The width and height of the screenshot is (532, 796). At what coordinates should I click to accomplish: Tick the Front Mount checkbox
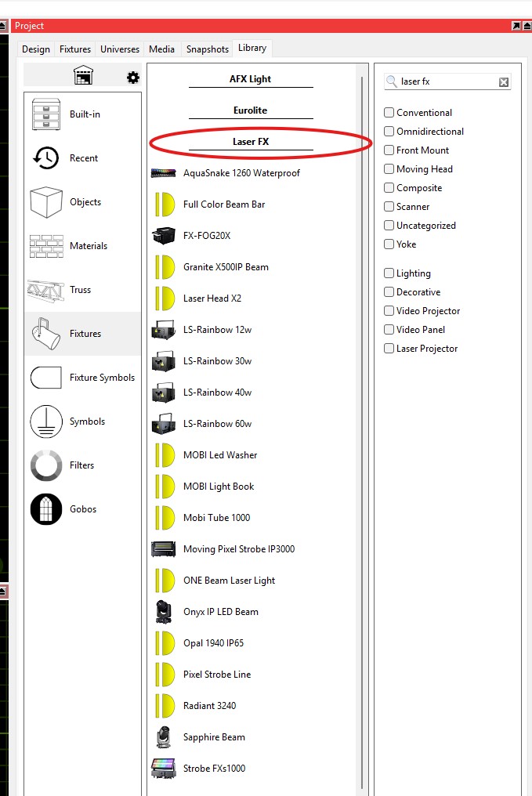[389, 150]
